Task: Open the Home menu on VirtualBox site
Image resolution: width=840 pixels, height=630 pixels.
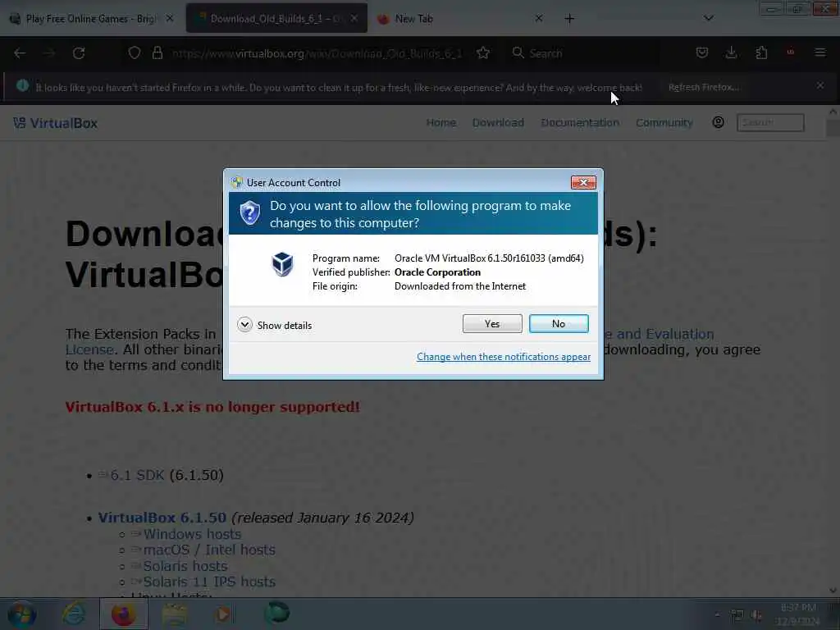Action: pyautogui.click(x=441, y=123)
